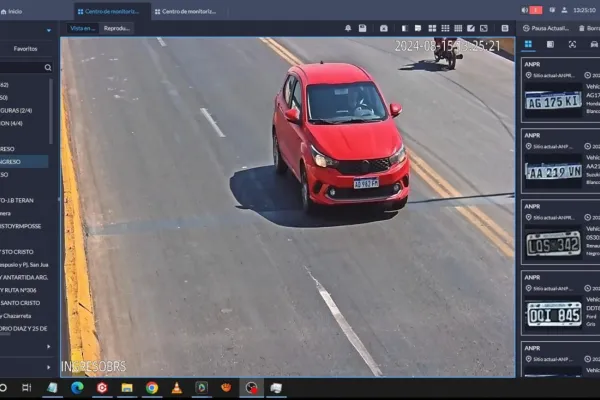
Task: Select the 2x2 window split layout
Action: (432, 28)
